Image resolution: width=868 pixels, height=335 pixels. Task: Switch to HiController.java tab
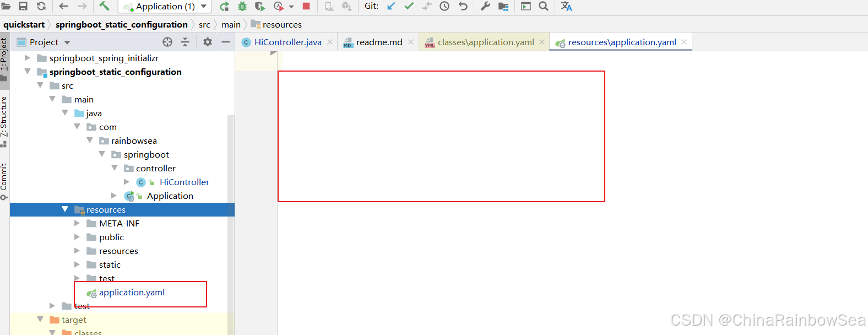click(x=287, y=42)
